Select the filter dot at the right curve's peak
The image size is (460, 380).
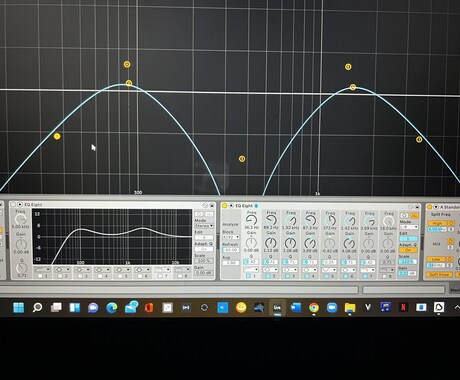pos(353,87)
